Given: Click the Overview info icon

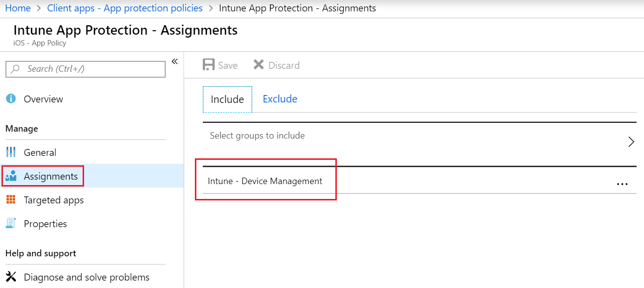Looking at the screenshot, I should (x=11, y=98).
